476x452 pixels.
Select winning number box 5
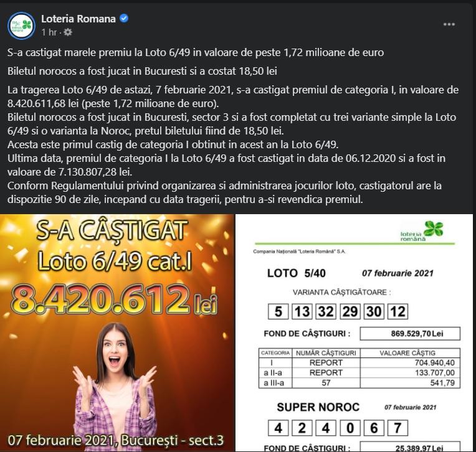click(278, 311)
